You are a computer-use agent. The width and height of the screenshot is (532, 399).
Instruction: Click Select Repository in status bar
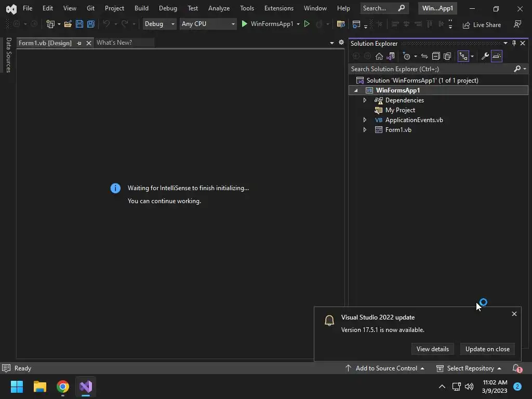click(469, 368)
